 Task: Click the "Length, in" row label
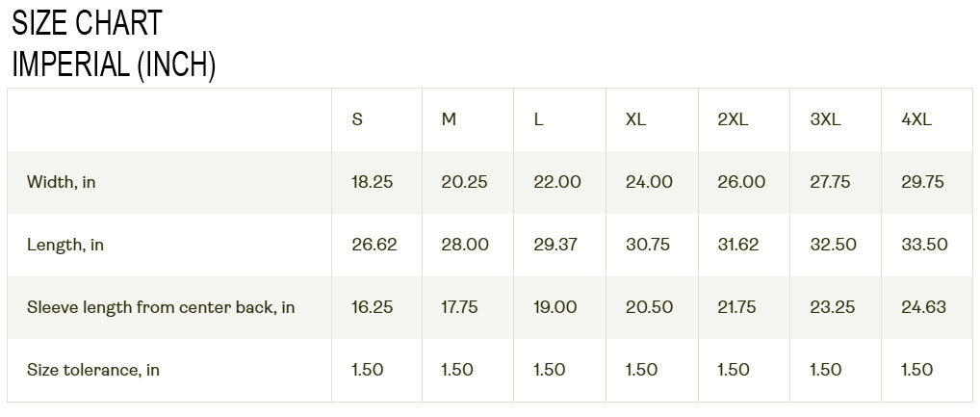[65, 245]
